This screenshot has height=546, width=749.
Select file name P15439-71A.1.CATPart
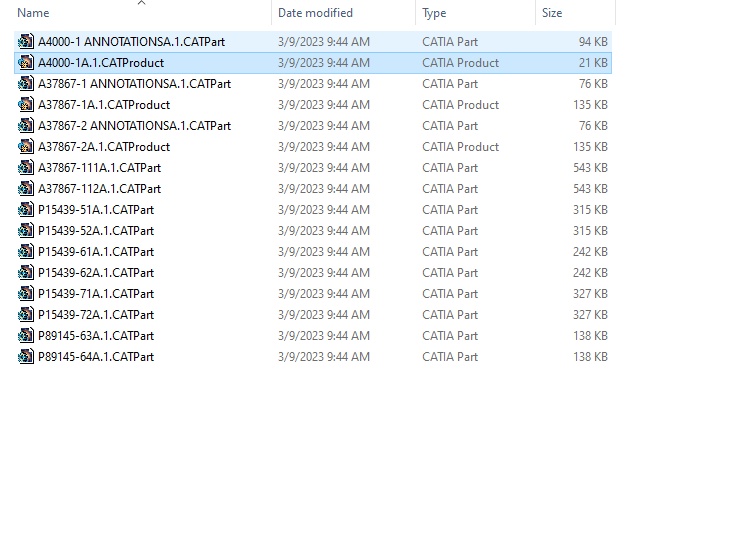[x=96, y=294]
